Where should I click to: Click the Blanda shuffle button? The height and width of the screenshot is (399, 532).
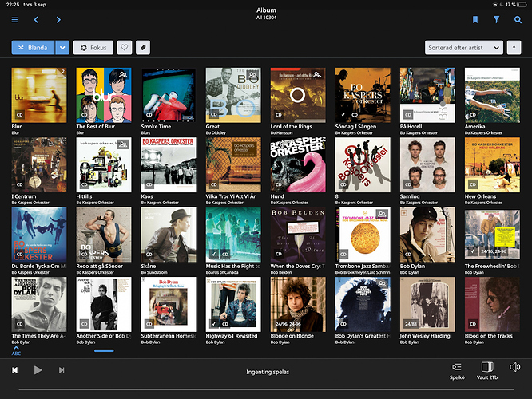tap(33, 48)
